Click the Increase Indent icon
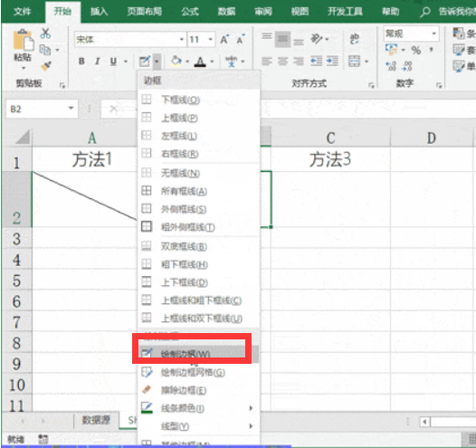This screenshot has width=476, height=448. point(332,62)
